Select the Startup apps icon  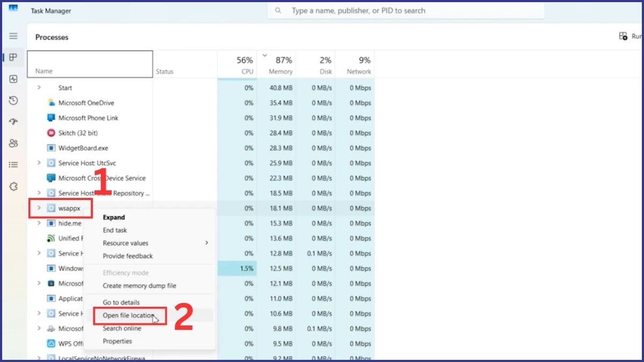tap(13, 122)
